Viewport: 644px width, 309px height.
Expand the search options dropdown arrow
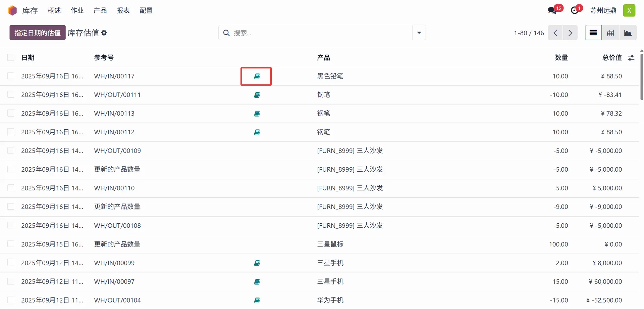click(x=419, y=33)
